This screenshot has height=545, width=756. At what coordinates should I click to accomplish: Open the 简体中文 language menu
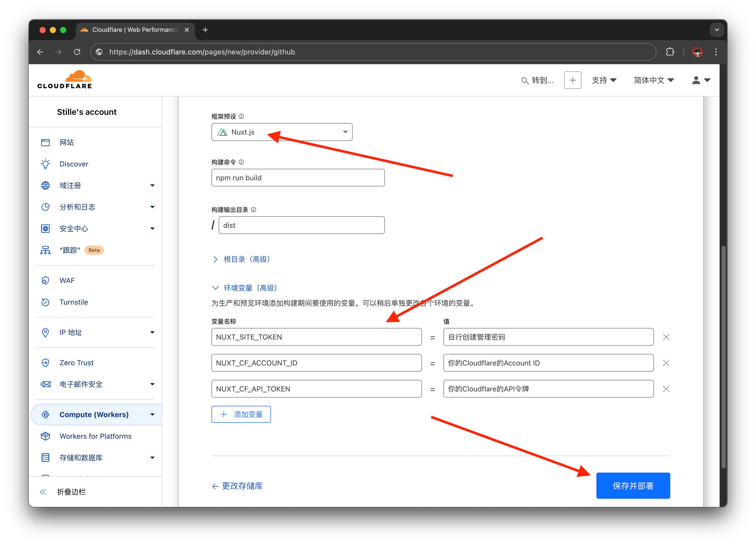tap(654, 80)
